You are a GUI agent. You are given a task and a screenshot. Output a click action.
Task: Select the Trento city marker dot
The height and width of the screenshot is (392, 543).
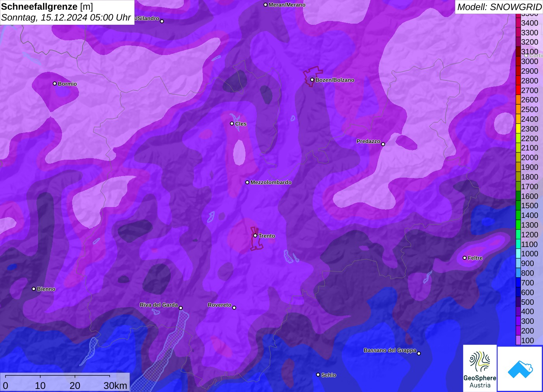coord(255,236)
